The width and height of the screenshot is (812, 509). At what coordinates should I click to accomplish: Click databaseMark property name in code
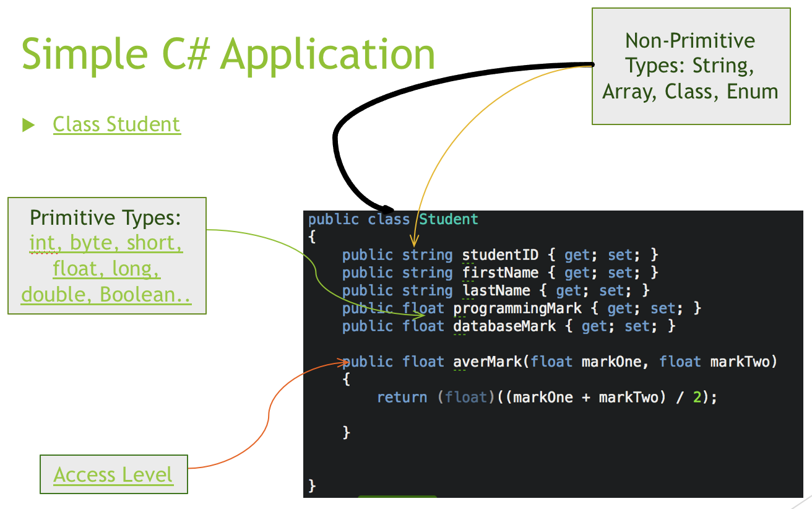(x=504, y=326)
